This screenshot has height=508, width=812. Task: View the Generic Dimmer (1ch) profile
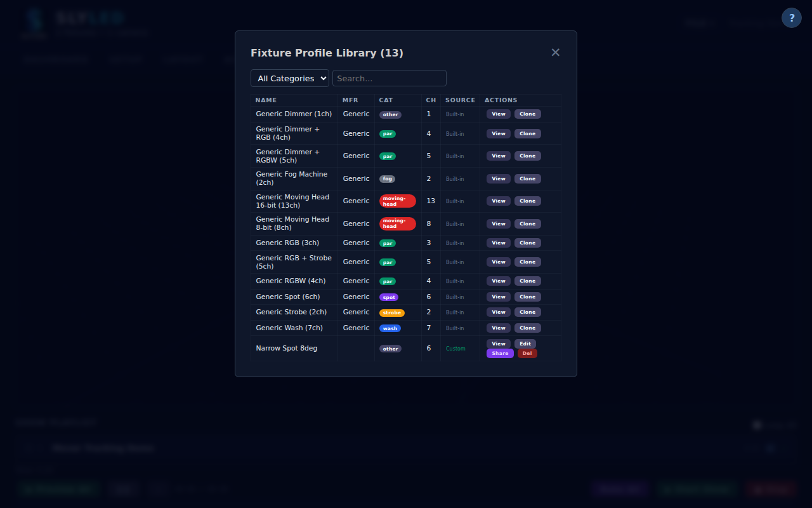[x=499, y=114]
